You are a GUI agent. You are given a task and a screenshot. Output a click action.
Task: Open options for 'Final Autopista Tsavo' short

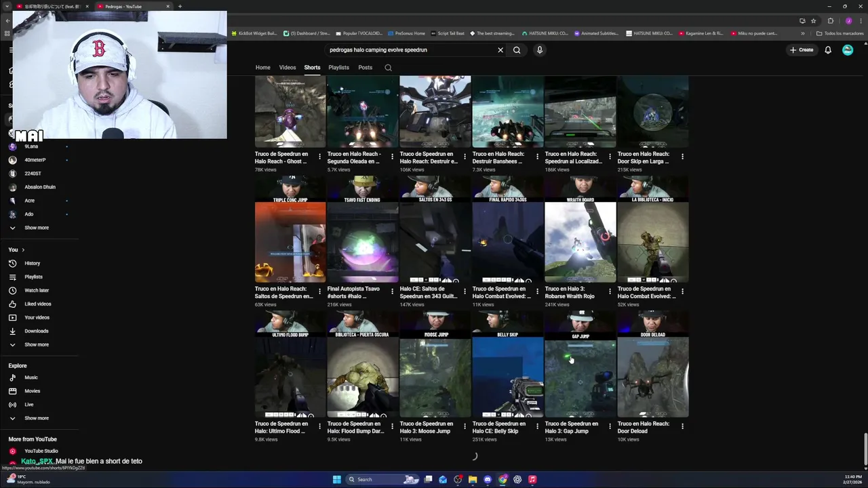point(392,291)
